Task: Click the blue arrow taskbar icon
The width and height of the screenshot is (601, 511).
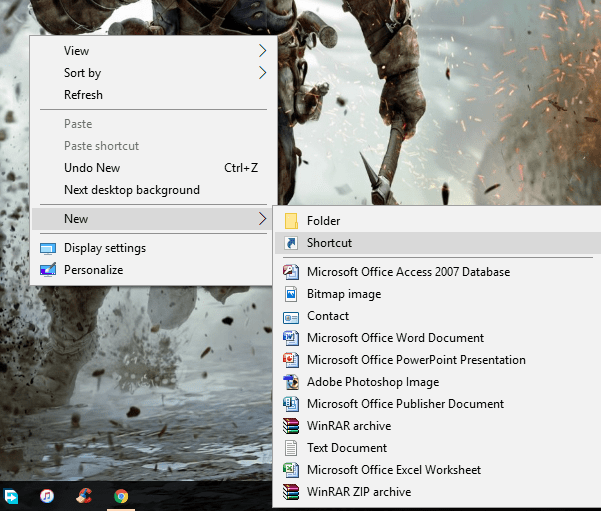Action: [x=10, y=496]
